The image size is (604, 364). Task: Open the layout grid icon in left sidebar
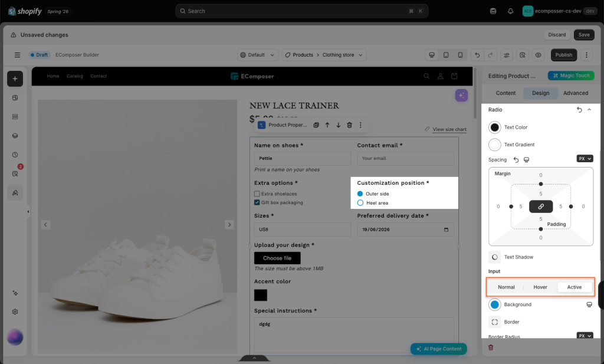[15, 98]
